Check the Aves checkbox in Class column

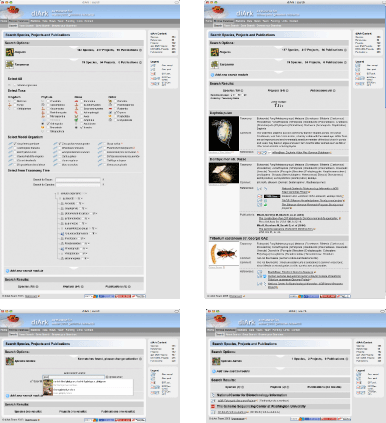click(82, 116)
